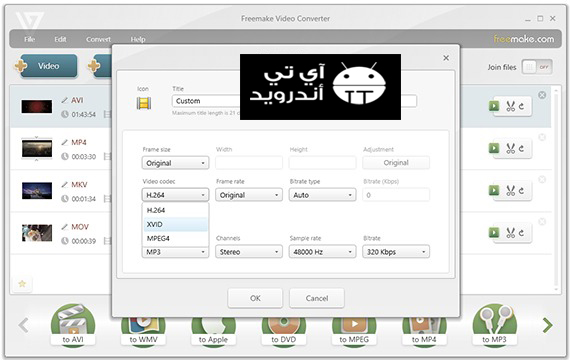Remove the MP4 file from list
The height and width of the screenshot is (360, 570).
pyautogui.click(x=542, y=137)
